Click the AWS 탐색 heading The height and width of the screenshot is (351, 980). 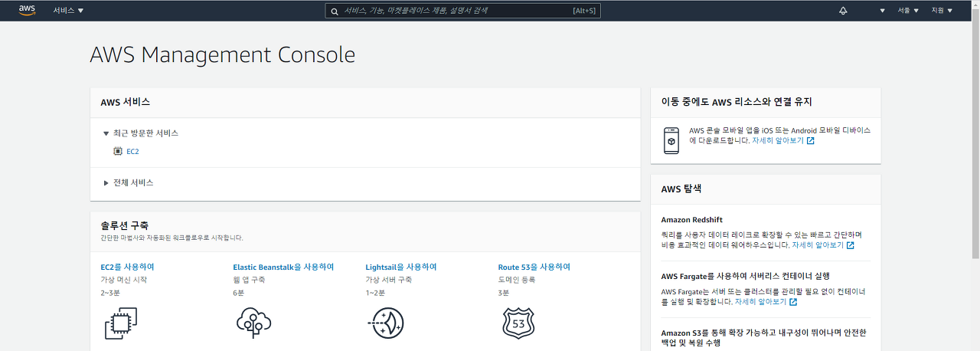[x=681, y=189]
